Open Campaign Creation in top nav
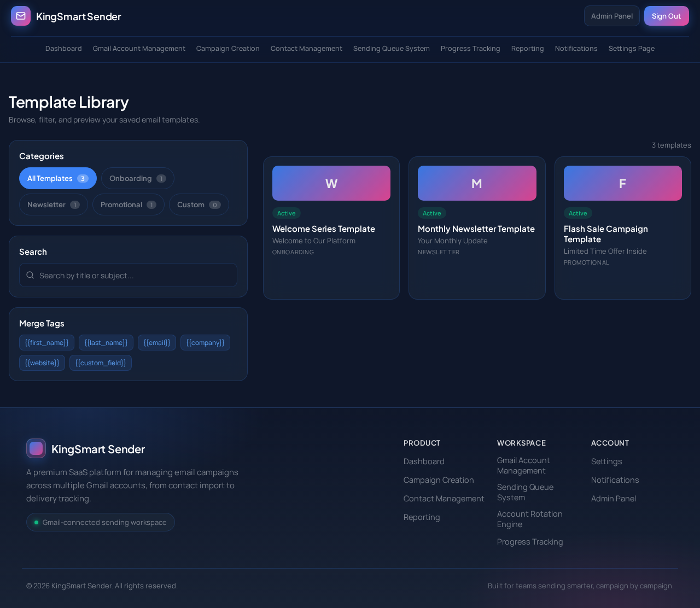This screenshot has height=608, width=700. (x=228, y=49)
